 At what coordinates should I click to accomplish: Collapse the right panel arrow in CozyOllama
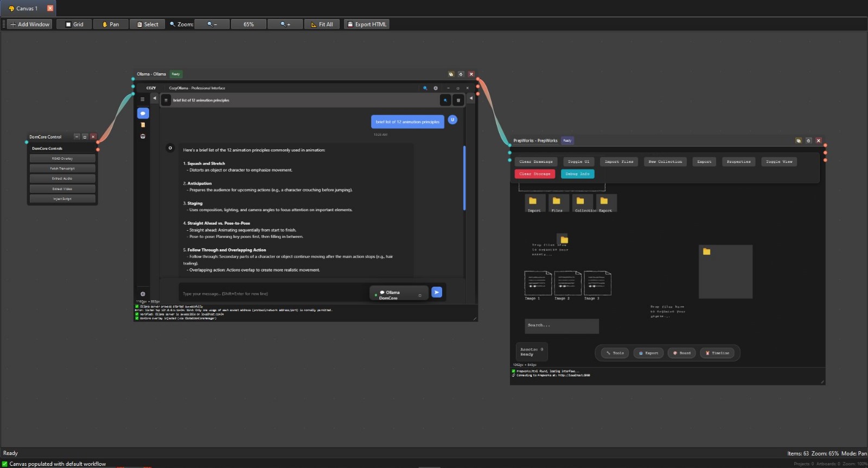pyautogui.click(x=471, y=98)
